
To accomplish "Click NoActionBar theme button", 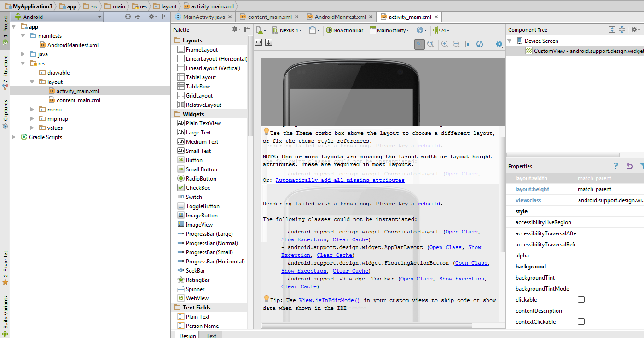I will click(x=345, y=30).
